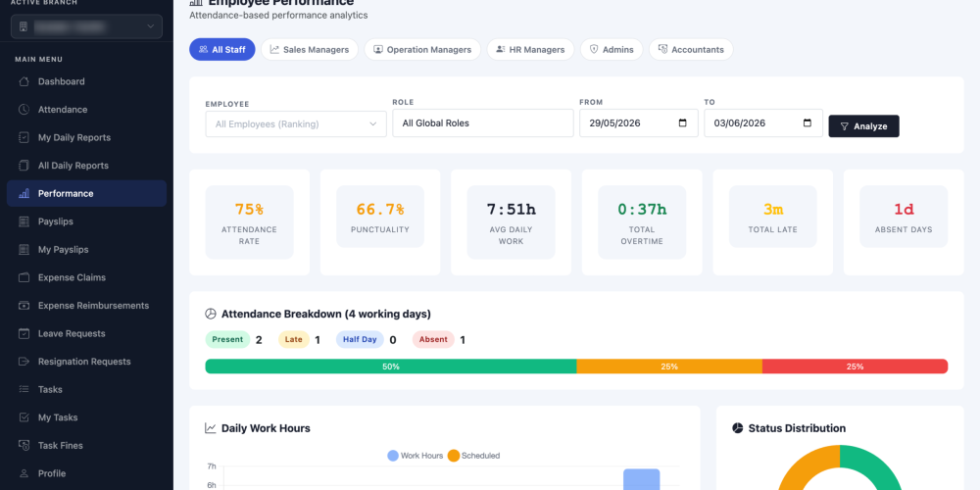Screen dimensions: 980x490
Task: Click the To date field 03/06/2026
Action: point(763,123)
